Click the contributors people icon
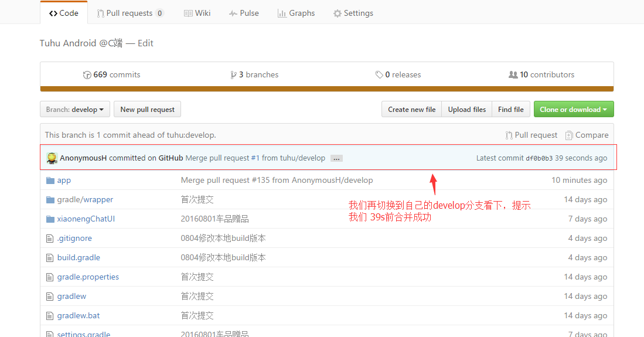Image resolution: width=644 pixels, height=337 pixels. [x=513, y=75]
